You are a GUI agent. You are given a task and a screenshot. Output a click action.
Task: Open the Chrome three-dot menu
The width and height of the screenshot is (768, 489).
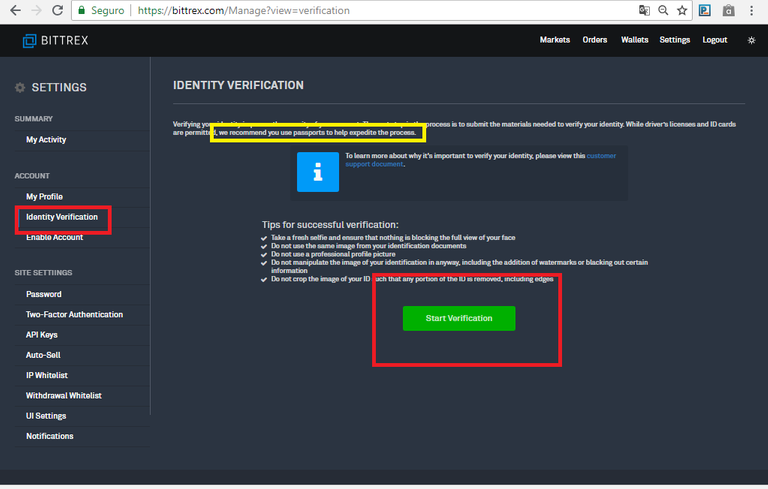[751, 10]
